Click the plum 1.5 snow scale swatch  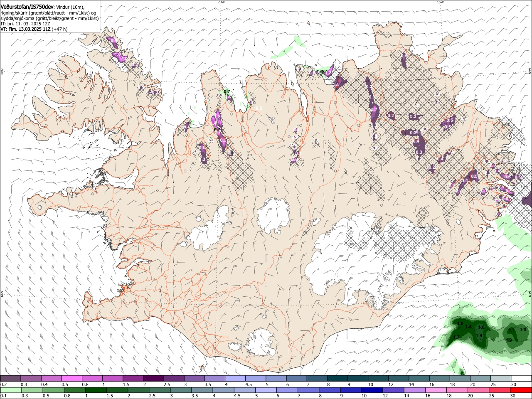[133, 379]
